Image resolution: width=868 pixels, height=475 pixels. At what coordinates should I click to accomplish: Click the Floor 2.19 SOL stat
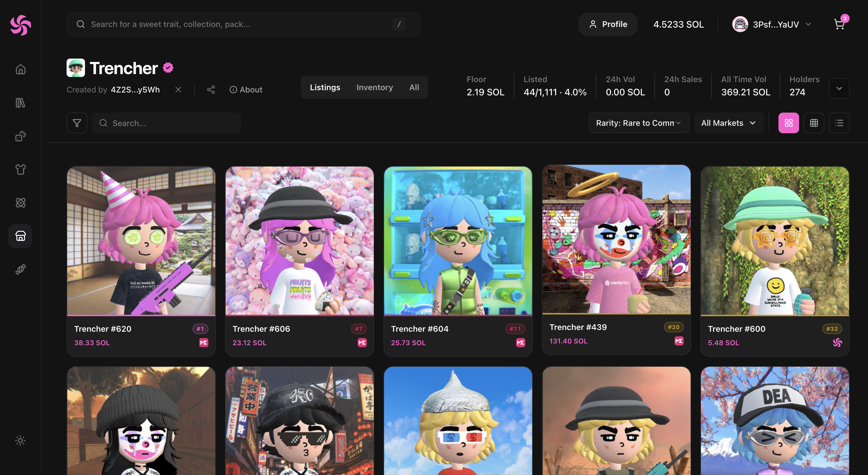(486, 86)
